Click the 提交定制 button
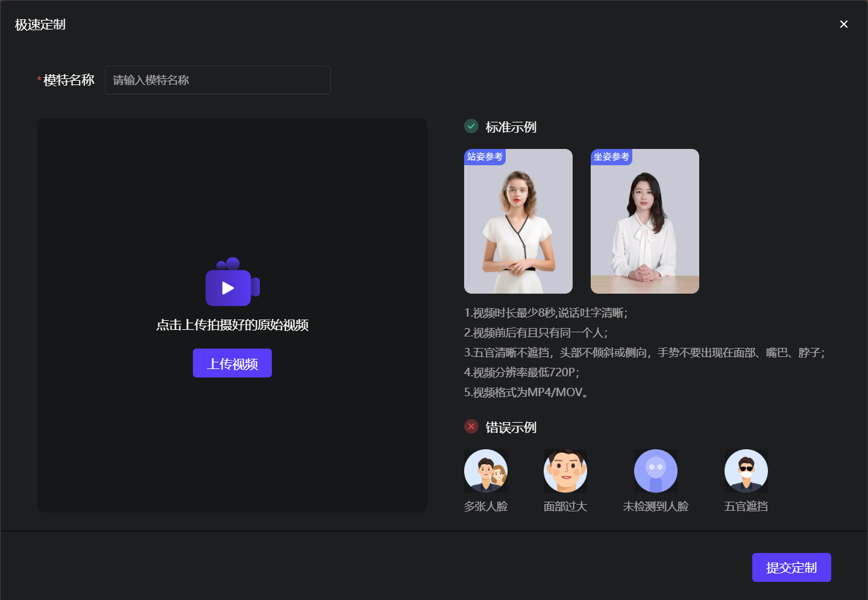868x600 pixels. pos(791,567)
